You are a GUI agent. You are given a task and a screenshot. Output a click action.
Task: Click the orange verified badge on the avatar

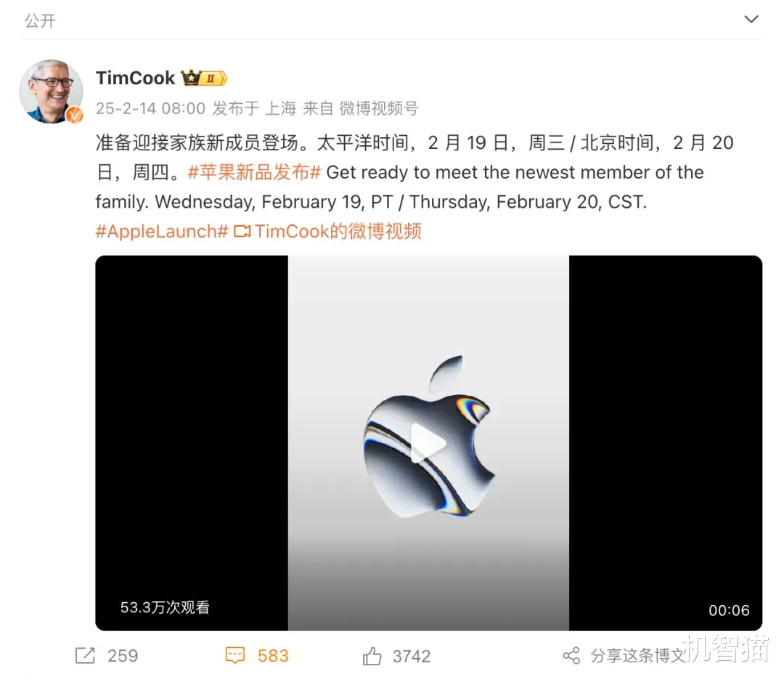tap(75, 115)
